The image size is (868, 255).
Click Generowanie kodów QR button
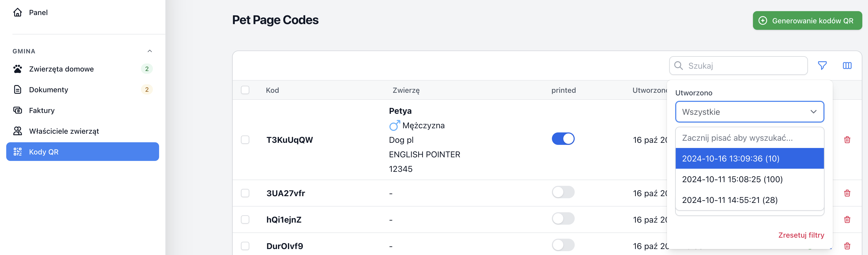tap(807, 20)
